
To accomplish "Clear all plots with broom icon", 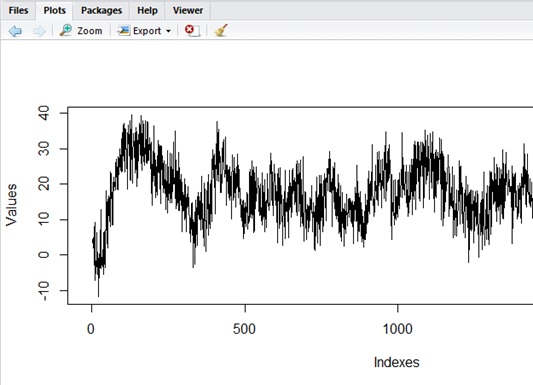I will click(x=221, y=30).
